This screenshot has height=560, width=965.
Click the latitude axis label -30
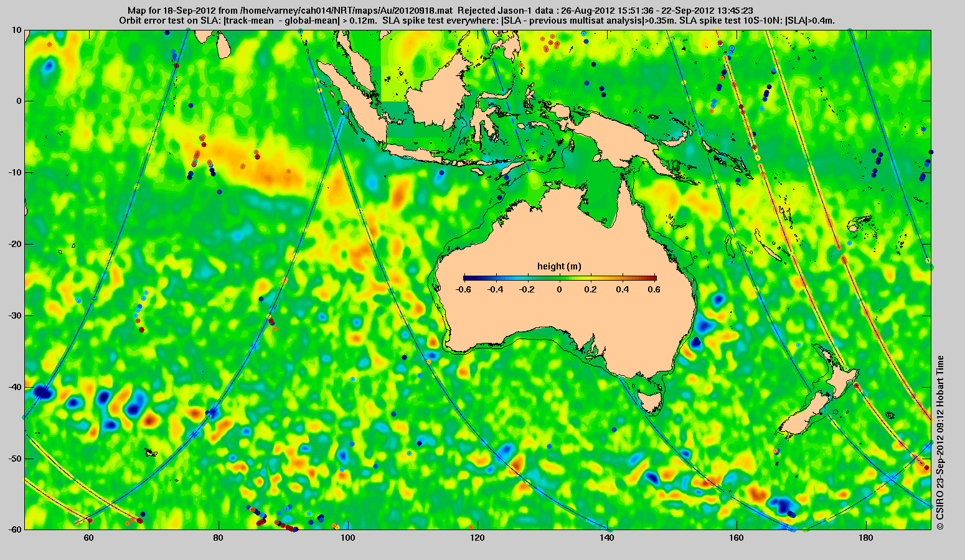click(15, 315)
